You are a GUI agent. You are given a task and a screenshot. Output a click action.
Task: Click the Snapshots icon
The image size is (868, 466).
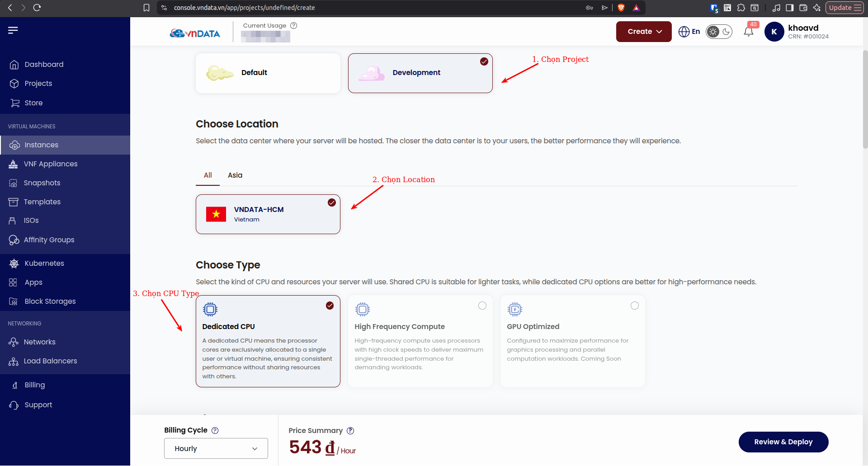pos(13,183)
